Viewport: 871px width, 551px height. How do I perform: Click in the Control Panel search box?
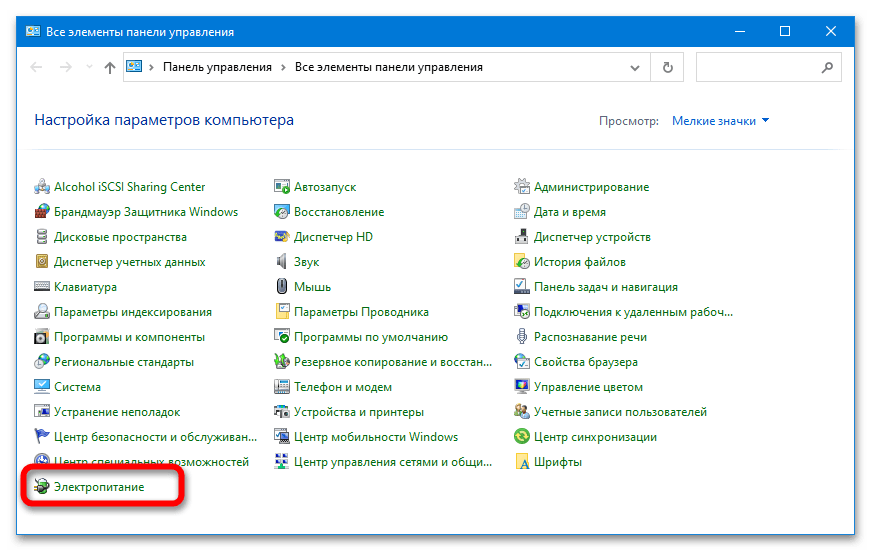coord(769,67)
